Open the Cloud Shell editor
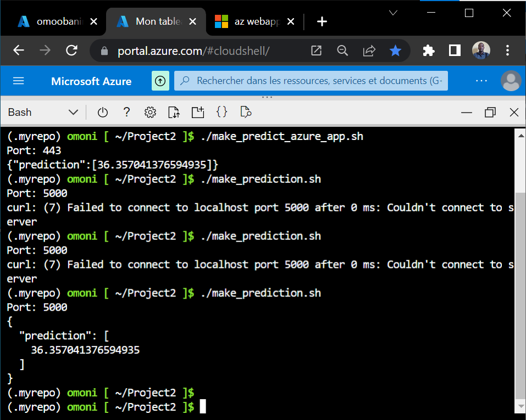The width and height of the screenshot is (526, 420). click(x=222, y=112)
